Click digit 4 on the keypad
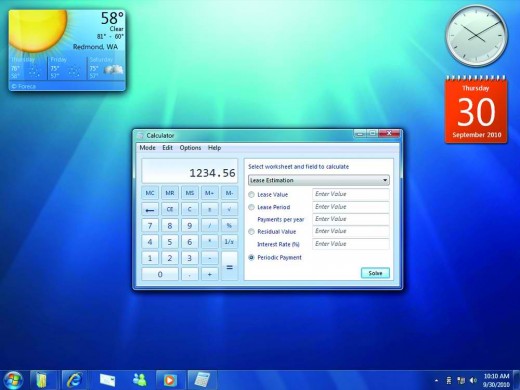 point(150,242)
